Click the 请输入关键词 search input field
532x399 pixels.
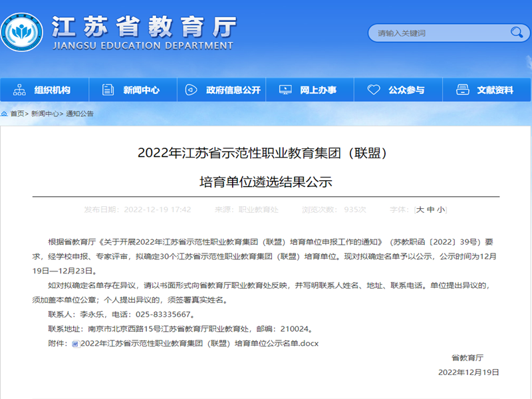432,31
